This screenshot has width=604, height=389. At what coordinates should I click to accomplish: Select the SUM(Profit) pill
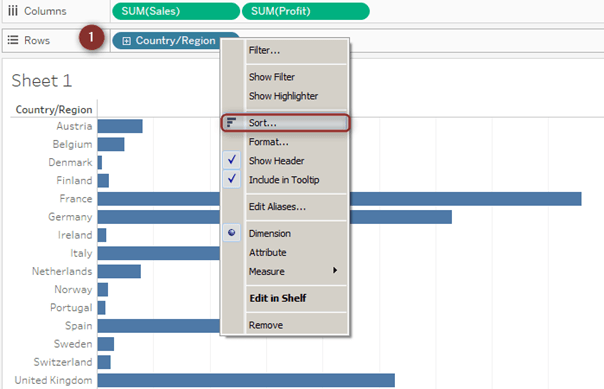(305, 11)
